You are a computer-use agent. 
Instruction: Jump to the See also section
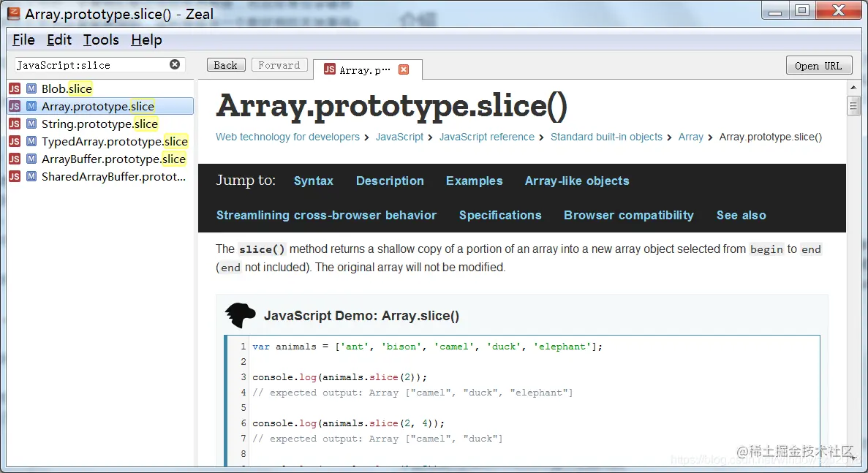741,215
